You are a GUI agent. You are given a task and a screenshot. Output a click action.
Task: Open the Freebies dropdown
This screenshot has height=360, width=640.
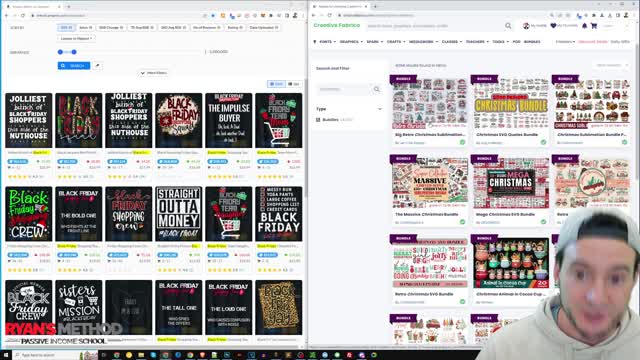(565, 42)
